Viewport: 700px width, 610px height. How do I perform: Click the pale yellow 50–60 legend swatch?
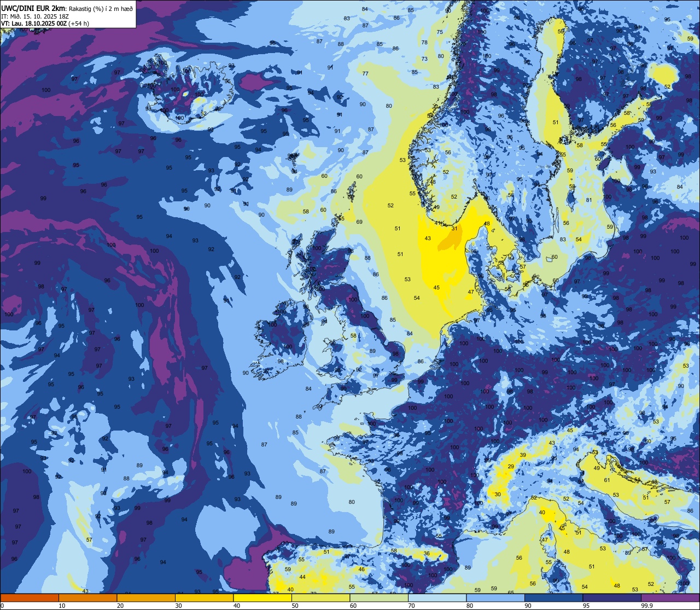tap(320, 597)
